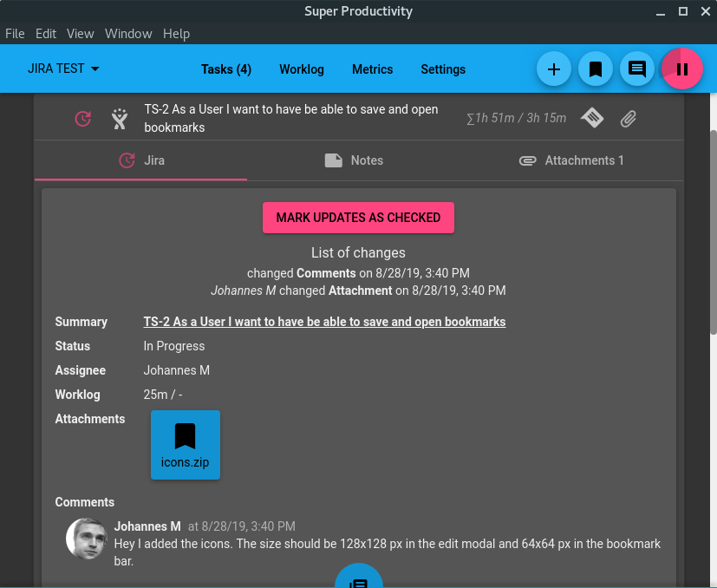Click the Attachments tab's paperclip icon
717x588 pixels.
pyautogui.click(x=527, y=160)
